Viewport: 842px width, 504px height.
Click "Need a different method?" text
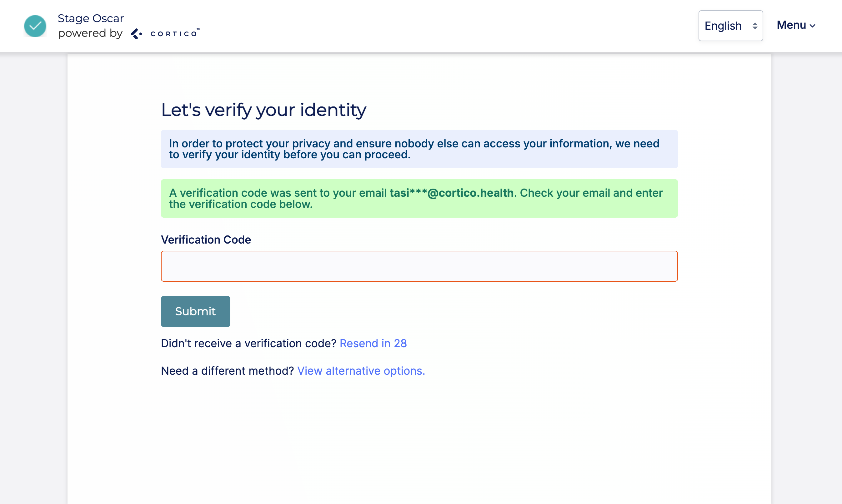(x=228, y=371)
